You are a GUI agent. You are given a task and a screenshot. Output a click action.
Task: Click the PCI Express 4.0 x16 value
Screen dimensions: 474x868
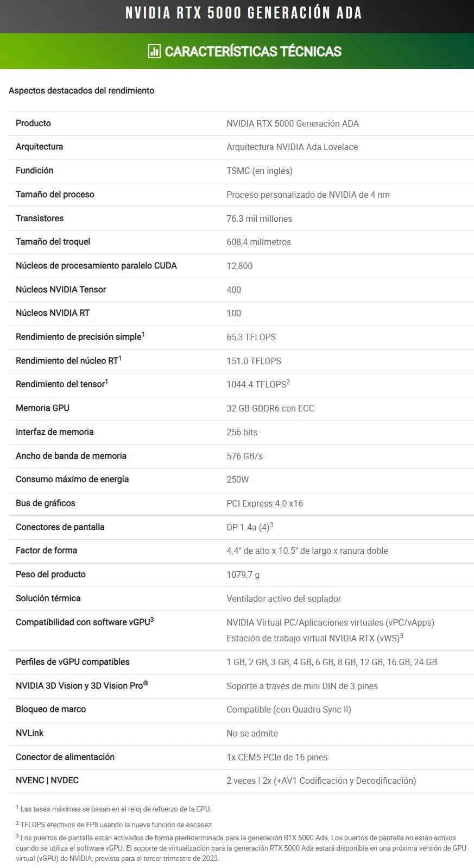[265, 504]
